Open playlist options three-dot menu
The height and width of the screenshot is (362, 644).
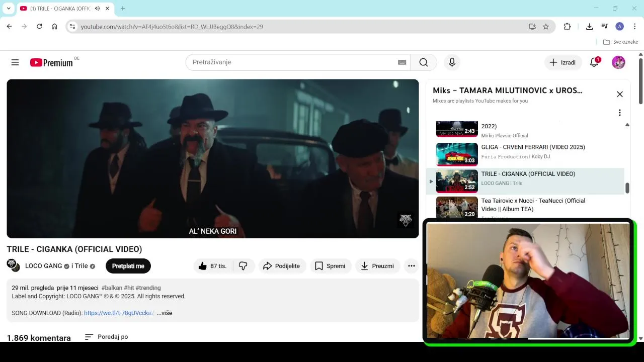[620, 113]
